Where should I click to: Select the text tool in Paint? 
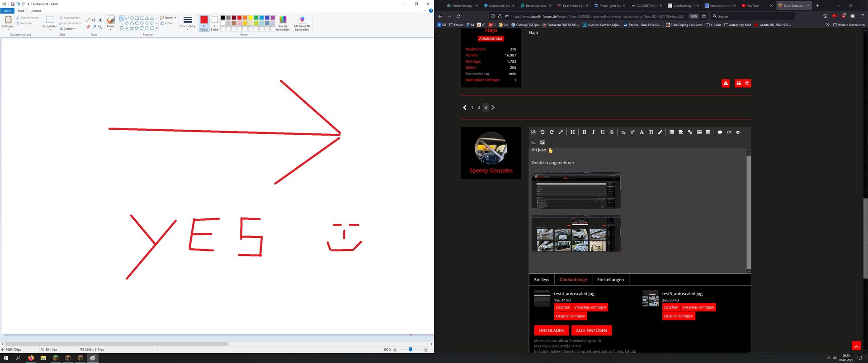[x=100, y=20]
